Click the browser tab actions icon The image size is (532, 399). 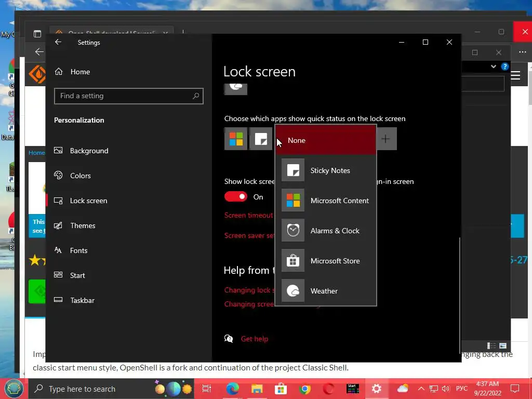point(37,34)
